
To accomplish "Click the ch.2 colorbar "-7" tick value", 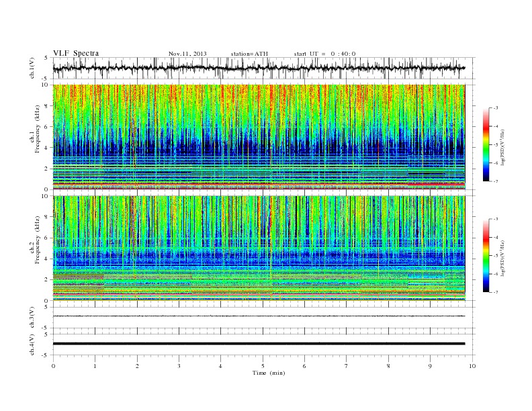I will coord(496,292).
